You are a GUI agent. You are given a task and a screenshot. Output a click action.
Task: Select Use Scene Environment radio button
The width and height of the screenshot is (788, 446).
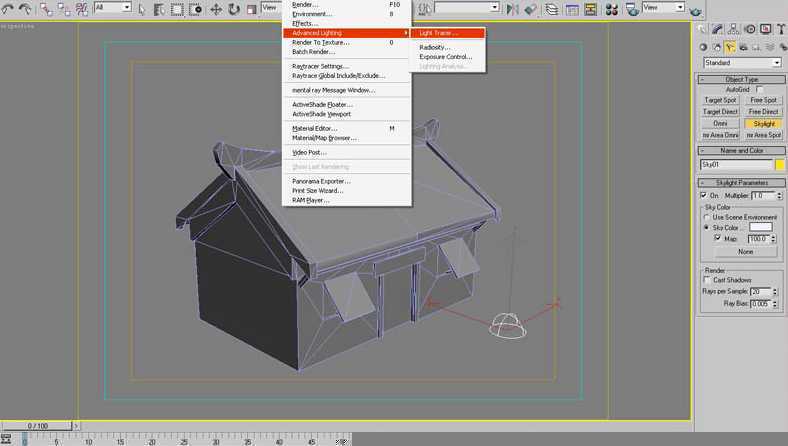(707, 217)
